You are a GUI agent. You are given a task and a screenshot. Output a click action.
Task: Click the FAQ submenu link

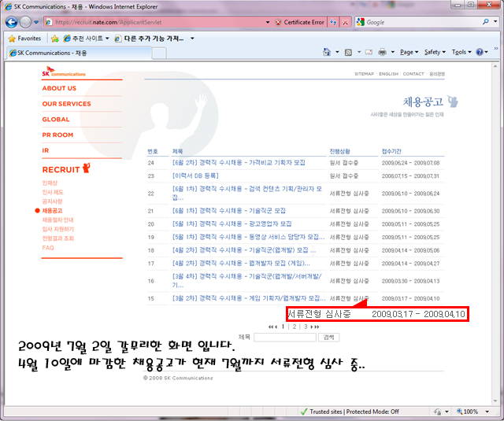coord(48,248)
